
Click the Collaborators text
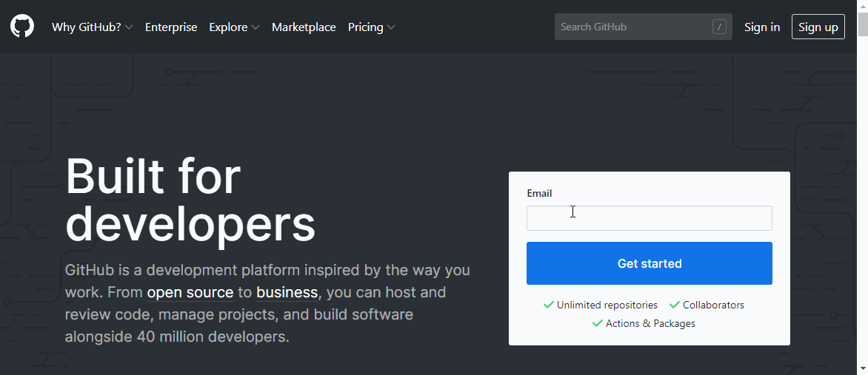tap(713, 305)
